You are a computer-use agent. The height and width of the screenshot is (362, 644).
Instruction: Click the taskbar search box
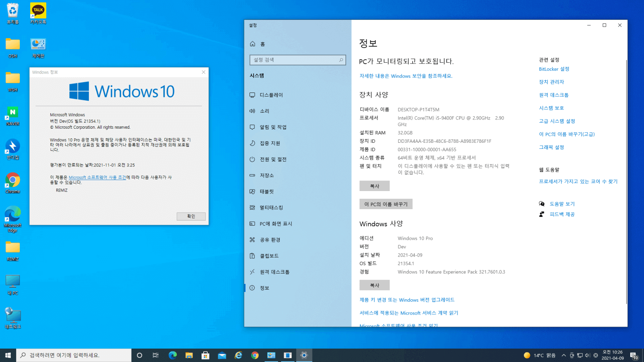click(x=74, y=355)
